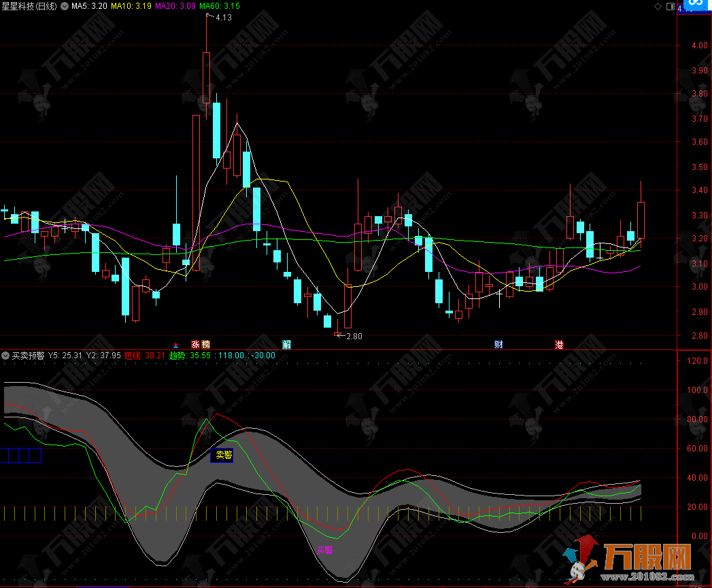Click the Y5: 25.31 value

(x=65, y=355)
